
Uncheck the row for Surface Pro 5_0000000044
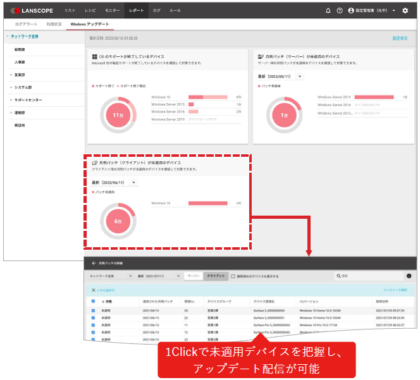point(93,325)
